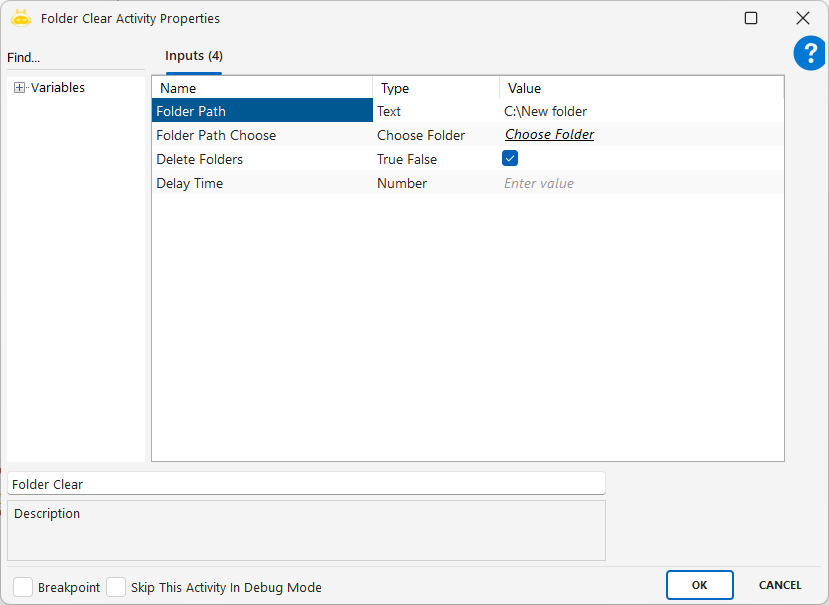Toggle Skip This Activity In Debug Mode
This screenshot has height=605, width=829.
pos(116,587)
